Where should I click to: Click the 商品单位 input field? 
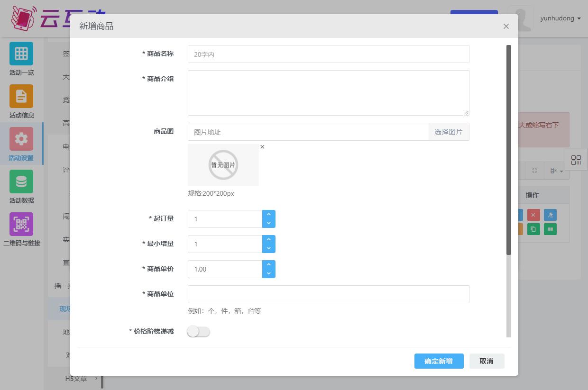click(328, 294)
